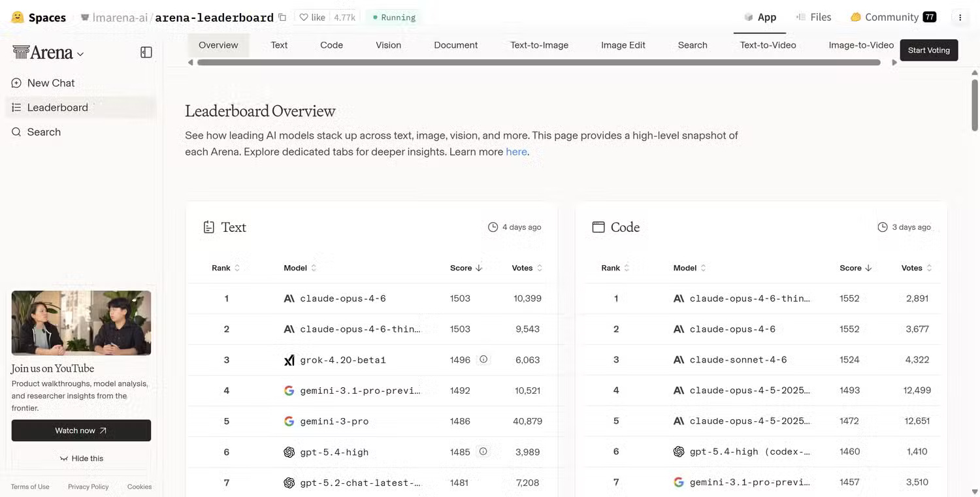This screenshot has width=980, height=497.
Task: Open the YouTube video thumbnail
Action: 81,323
